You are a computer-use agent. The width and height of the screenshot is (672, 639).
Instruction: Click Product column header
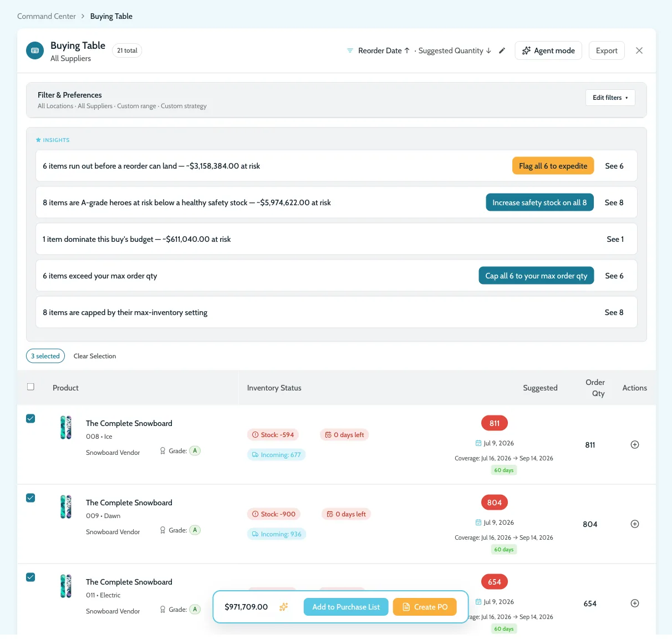tap(65, 388)
